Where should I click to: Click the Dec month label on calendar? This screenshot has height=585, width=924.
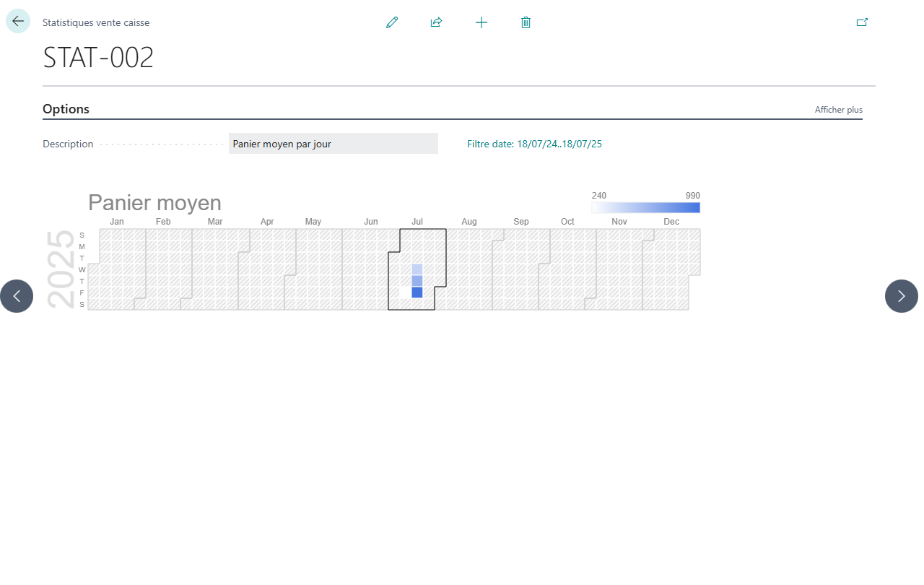pos(671,222)
